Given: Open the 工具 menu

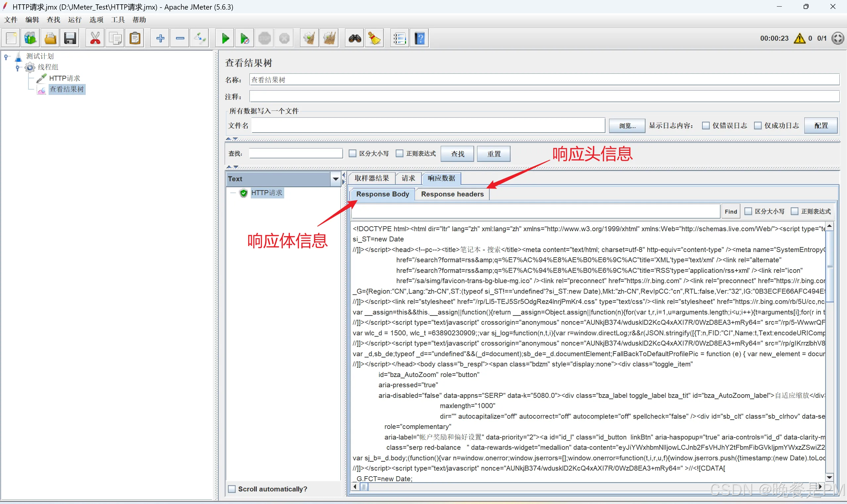Looking at the screenshot, I should click(118, 20).
